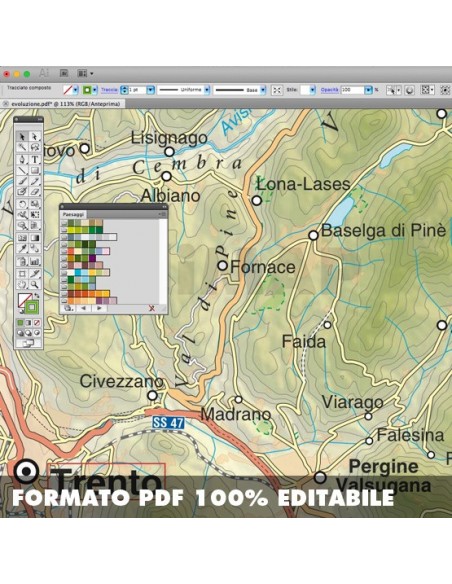
Task: Select the Pen tool
Action: pyautogui.click(x=22, y=159)
